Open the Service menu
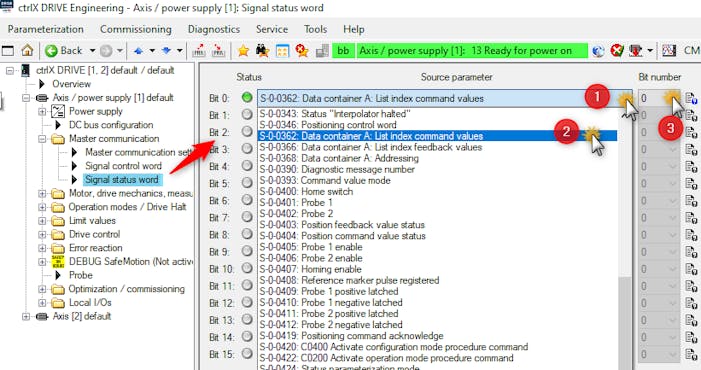Viewport: 701px width, 370px height. tap(272, 29)
